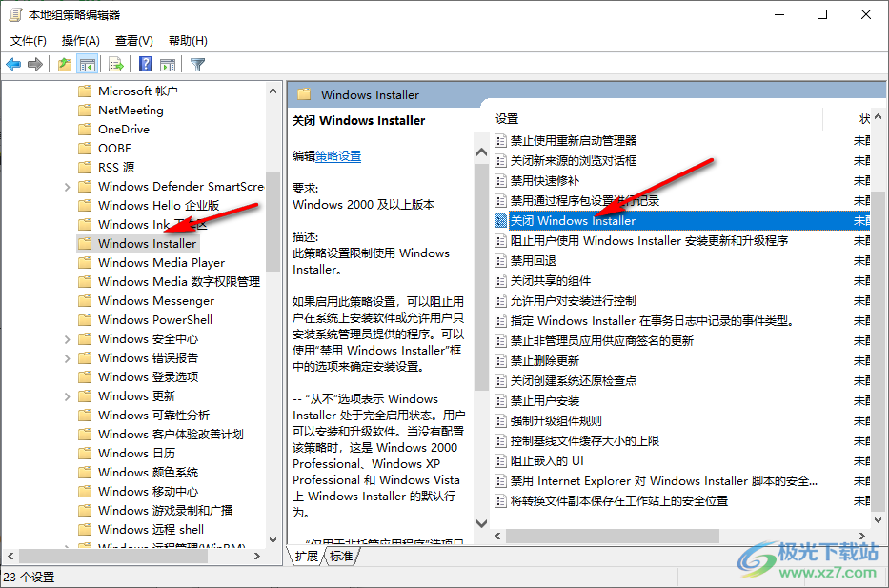The width and height of the screenshot is (889, 588).
Task: Open the 文件(F) menu
Action: [29, 40]
